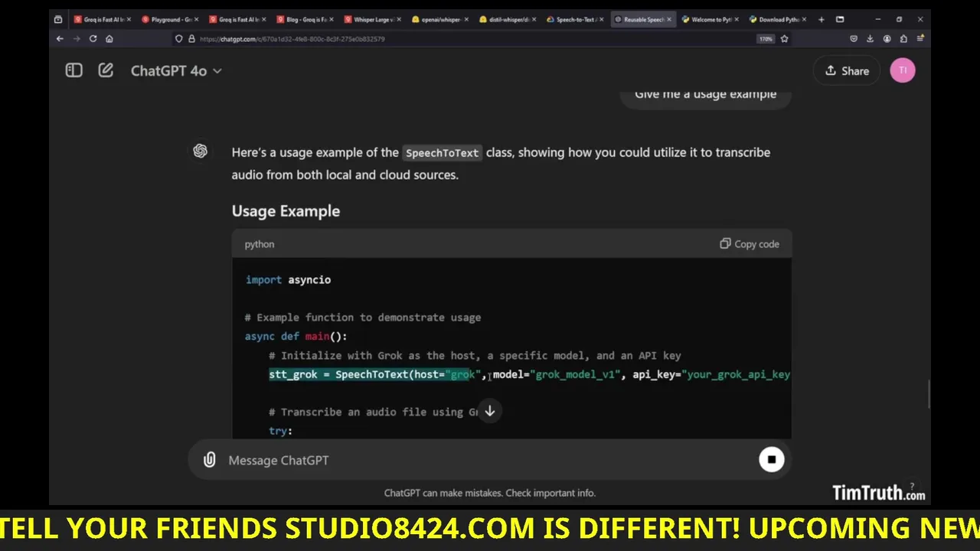The height and width of the screenshot is (551, 980).
Task: Click the import asyncio code line
Action: coord(288,280)
